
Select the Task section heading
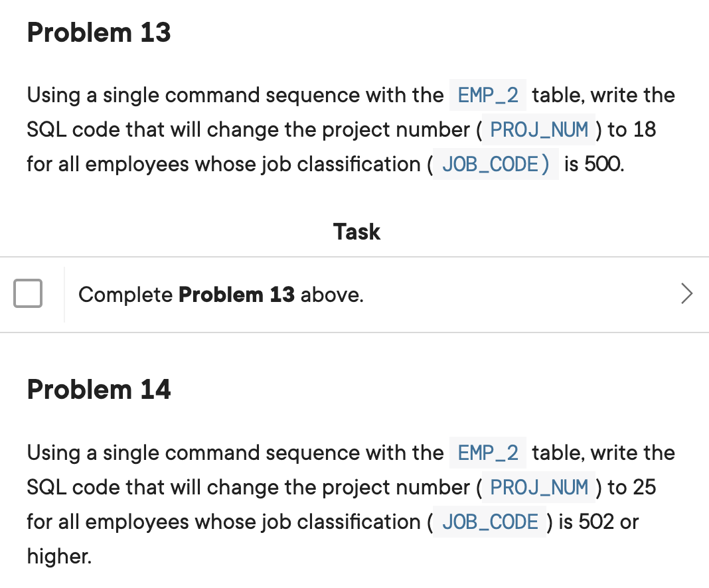pyautogui.click(x=356, y=232)
